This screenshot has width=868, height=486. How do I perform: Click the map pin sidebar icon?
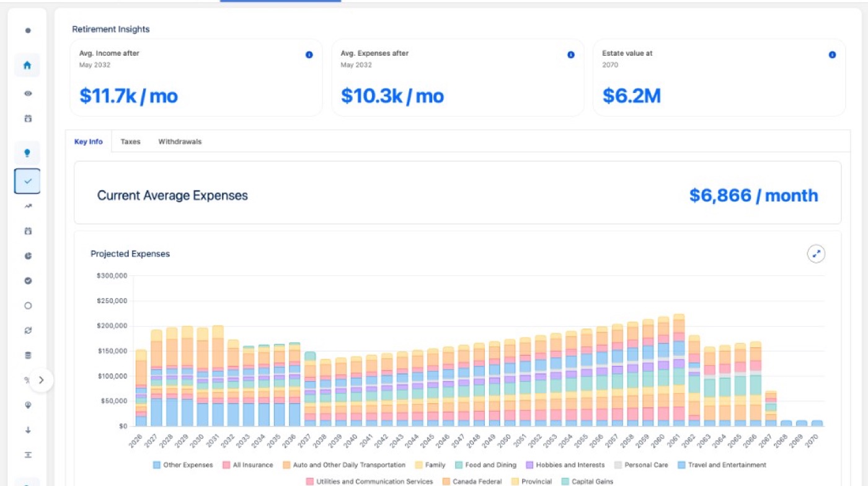point(27,405)
